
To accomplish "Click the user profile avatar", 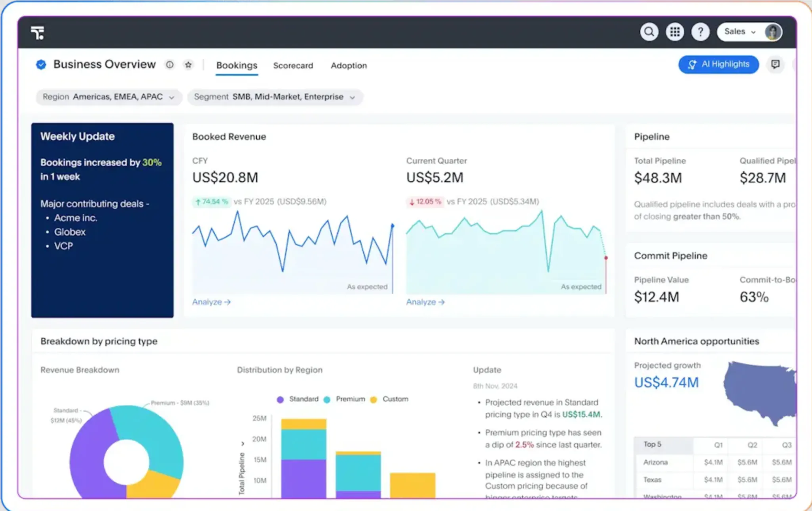I will pyautogui.click(x=773, y=32).
